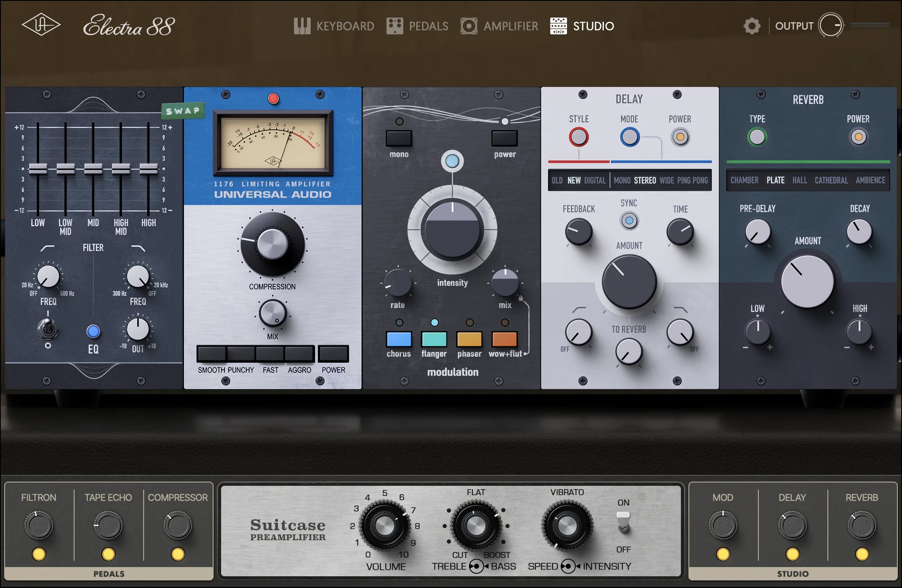
Task: Click the Universal Audio logo
Action: (x=41, y=25)
